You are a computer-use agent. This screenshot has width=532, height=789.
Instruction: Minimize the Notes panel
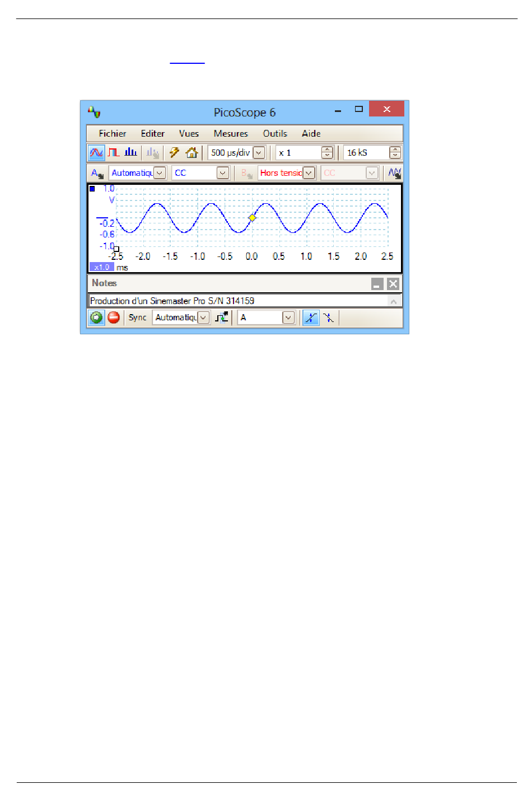click(377, 284)
